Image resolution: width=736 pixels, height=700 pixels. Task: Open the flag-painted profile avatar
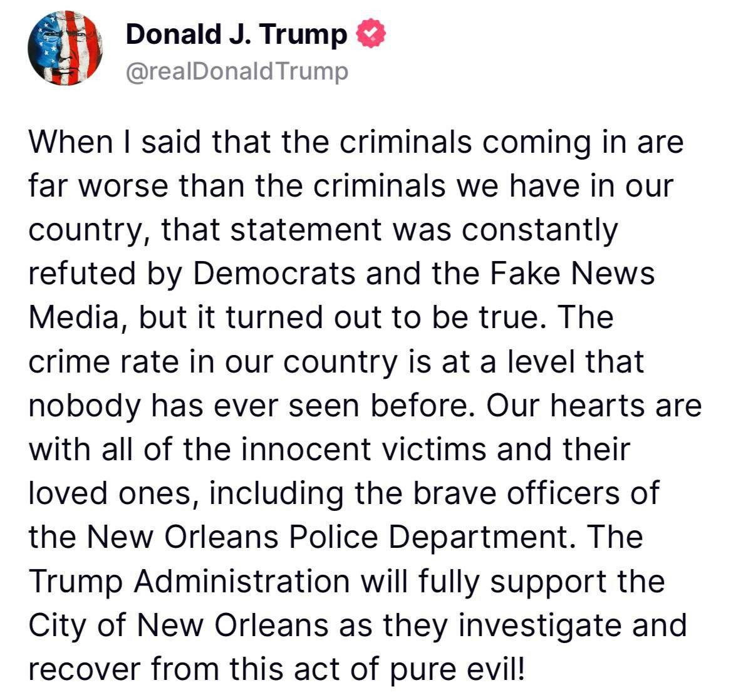pos(65,48)
